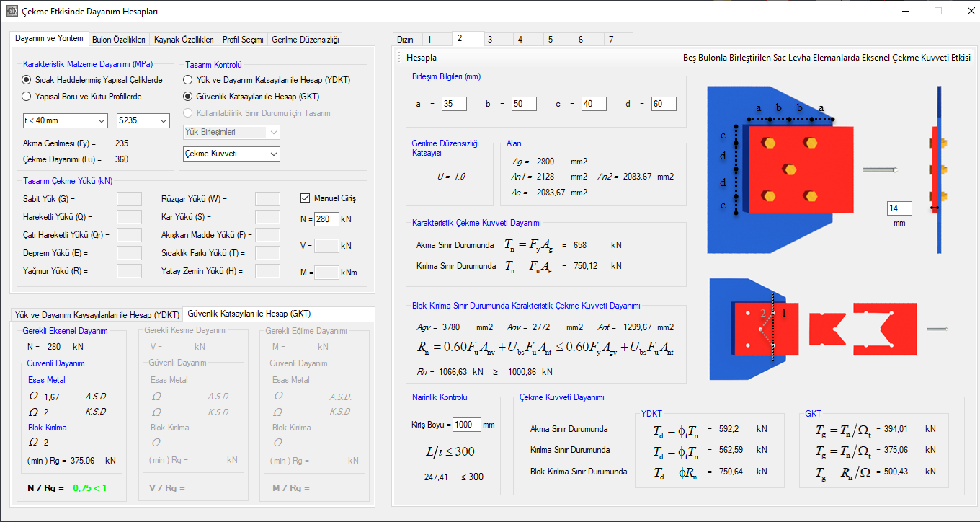Image resolution: width=980 pixels, height=522 pixels.
Task: Click the Deprem Yükü (E) input field
Action: click(129, 253)
